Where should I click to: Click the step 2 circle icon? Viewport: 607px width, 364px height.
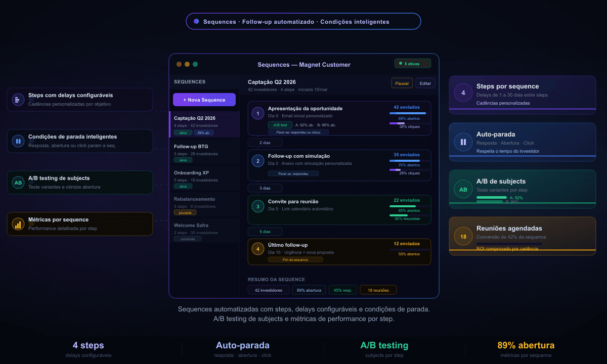click(258, 161)
